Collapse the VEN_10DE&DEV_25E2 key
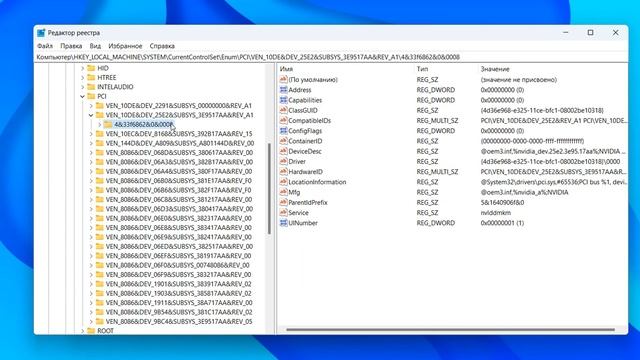 click(x=91, y=115)
